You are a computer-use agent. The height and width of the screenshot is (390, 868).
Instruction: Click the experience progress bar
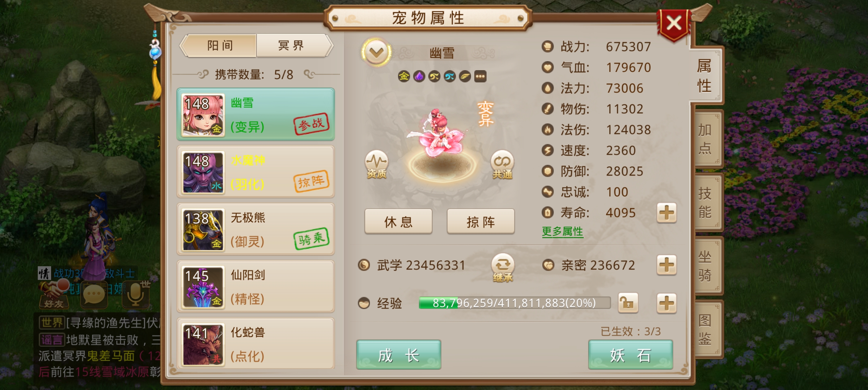(x=515, y=303)
